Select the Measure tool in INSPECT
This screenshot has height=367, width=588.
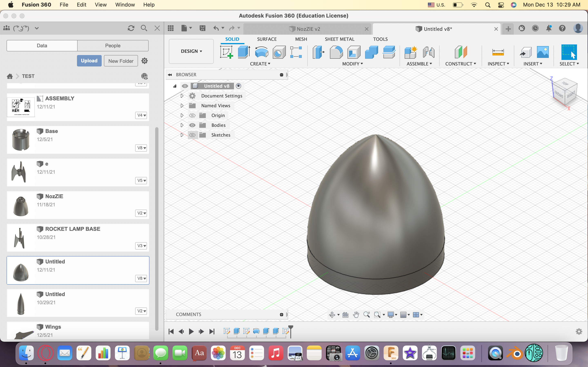pos(497,52)
